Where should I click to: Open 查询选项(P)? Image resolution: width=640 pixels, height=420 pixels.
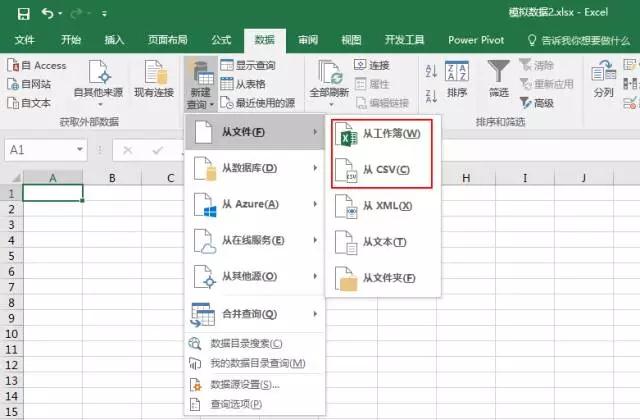click(255, 404)
